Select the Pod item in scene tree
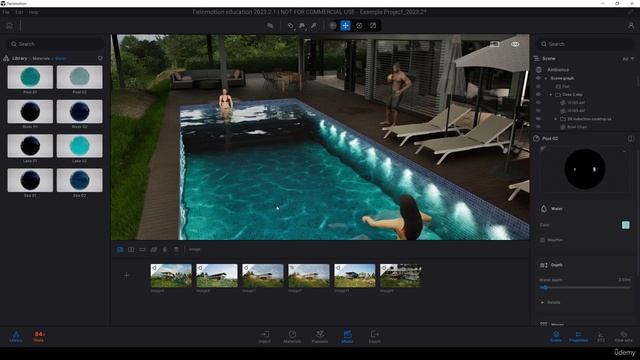Screen dimensions: 640x360 565,86
